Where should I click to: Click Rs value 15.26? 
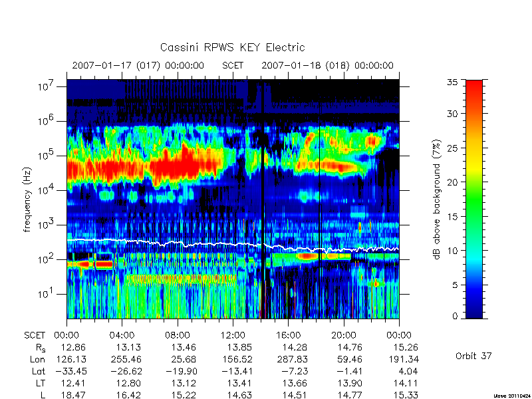click(x=405, y=347)
